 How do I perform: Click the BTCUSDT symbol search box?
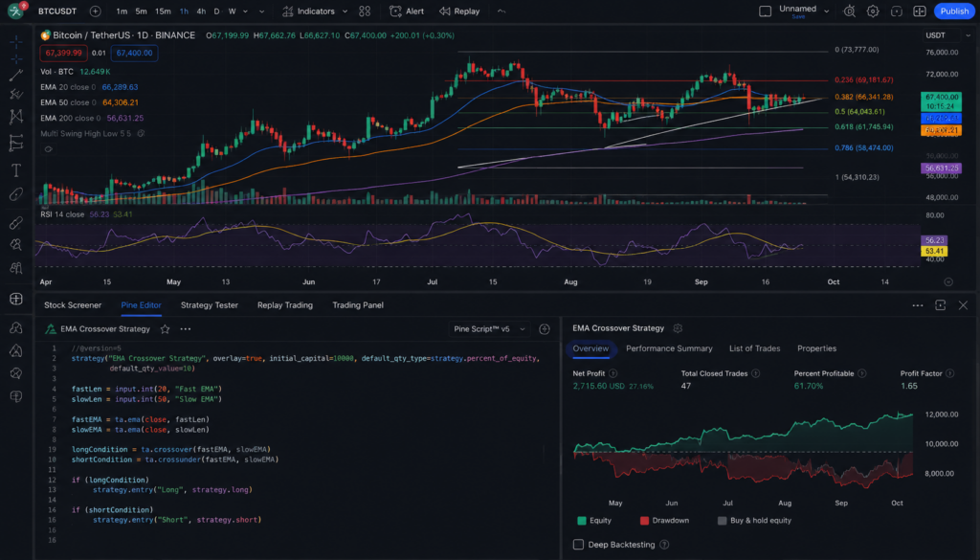click(x=56, y=11)
